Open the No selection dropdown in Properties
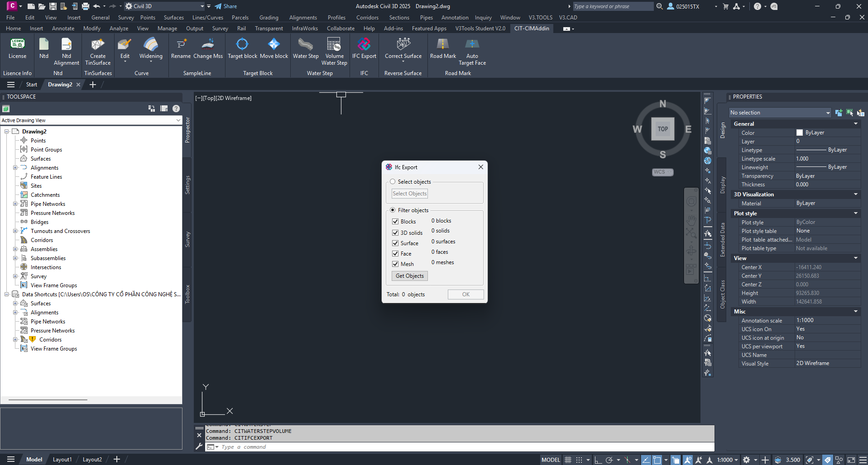868x465 pixels. [780, 113]
